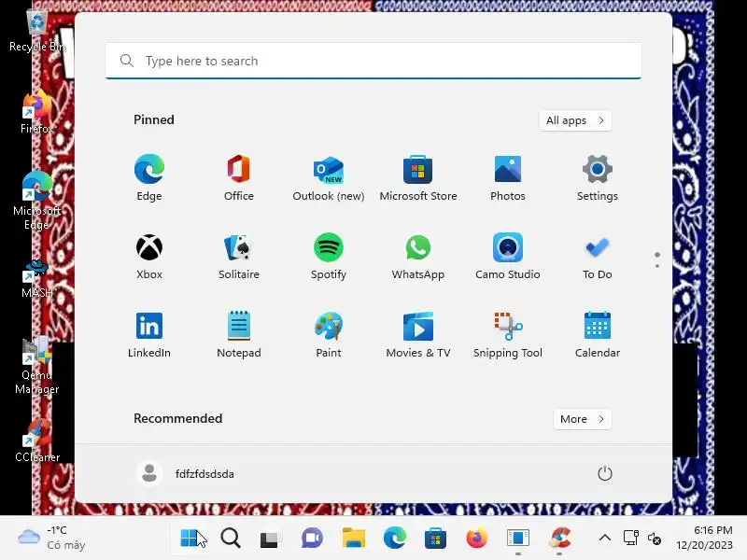Open WhatsApp
The width and height of the screenshot is (747, 560).
417,256
